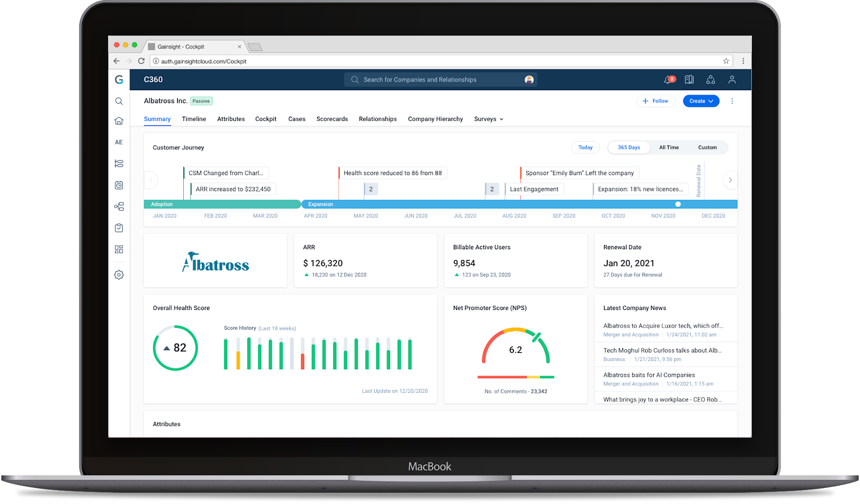Switch to the Scorecards tab
Image resolution: width=860 pixels, height=504 pixels.
pos(332,119)
